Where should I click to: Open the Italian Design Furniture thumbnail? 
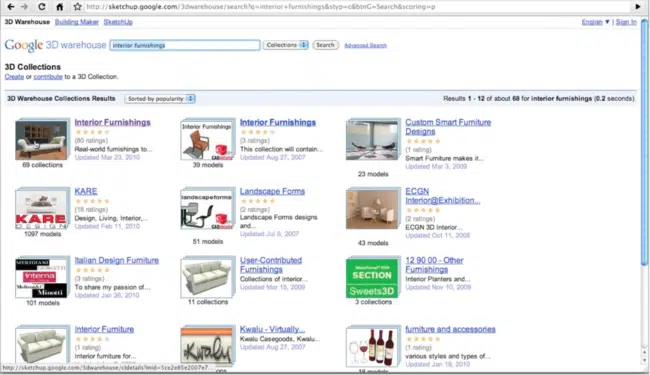[x=41, y=277]
